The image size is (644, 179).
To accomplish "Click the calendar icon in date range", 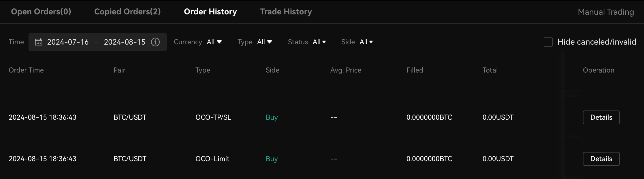I will [39, 42].
